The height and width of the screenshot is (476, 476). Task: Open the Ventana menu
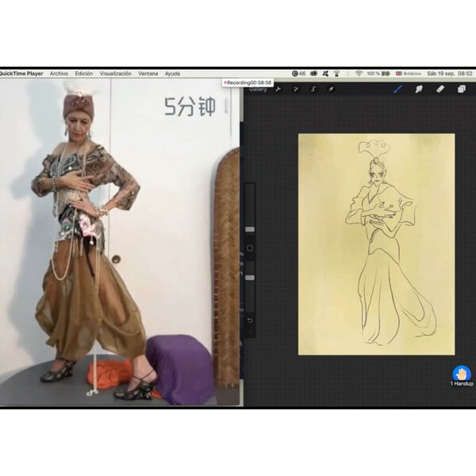click(148, 74)
